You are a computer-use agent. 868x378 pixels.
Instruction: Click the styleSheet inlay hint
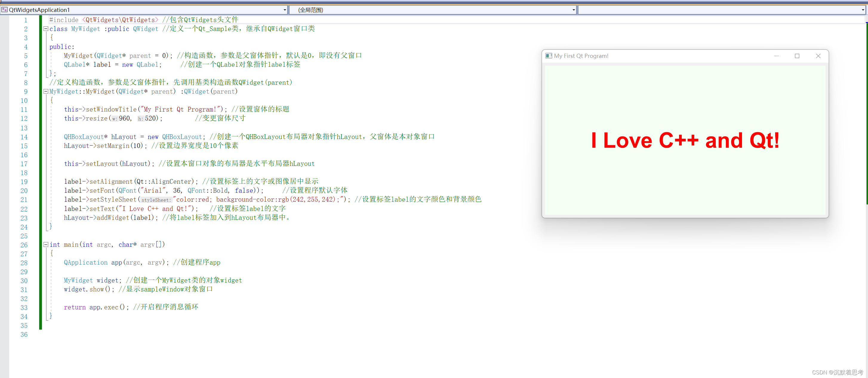[156, 200]
